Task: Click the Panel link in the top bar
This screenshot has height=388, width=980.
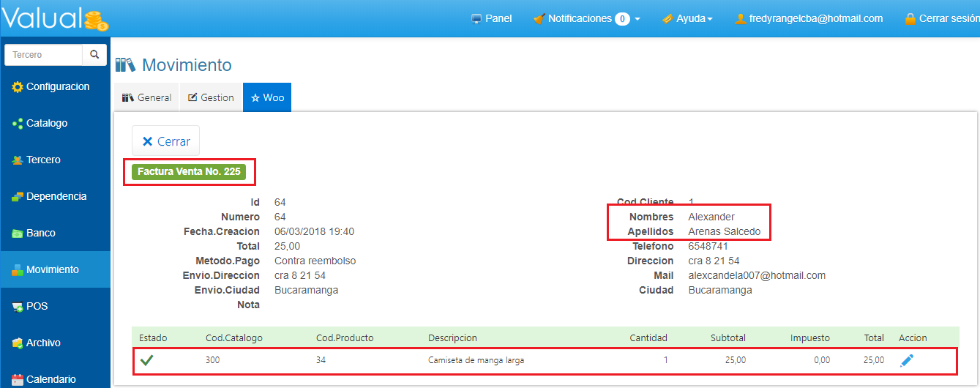Action: [491, 18]
